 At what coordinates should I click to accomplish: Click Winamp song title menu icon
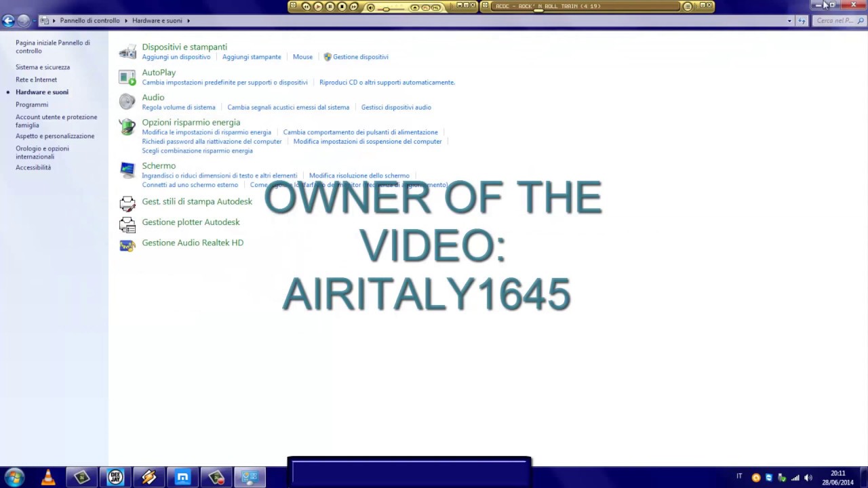[688, 7]
